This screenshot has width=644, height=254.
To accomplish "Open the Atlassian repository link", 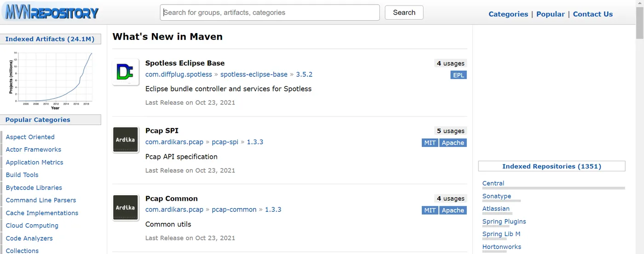I will point(496,209).
